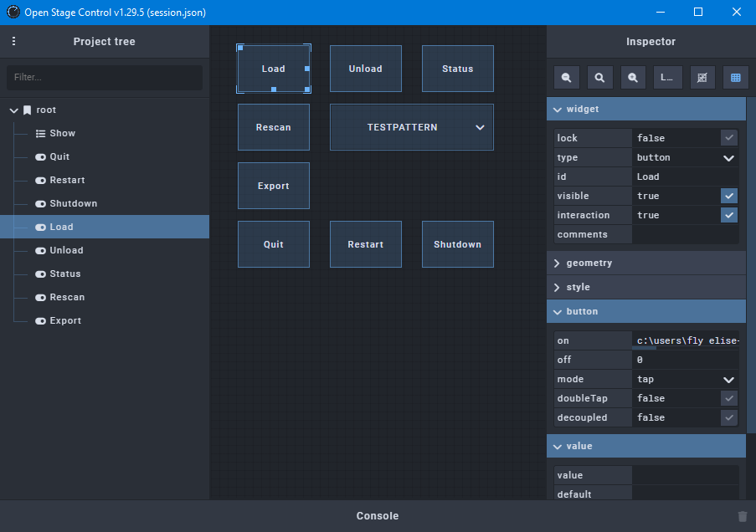Click the Open Stage Control app logo
This screenshot has height=532, width=756.
tap(13, 12)
